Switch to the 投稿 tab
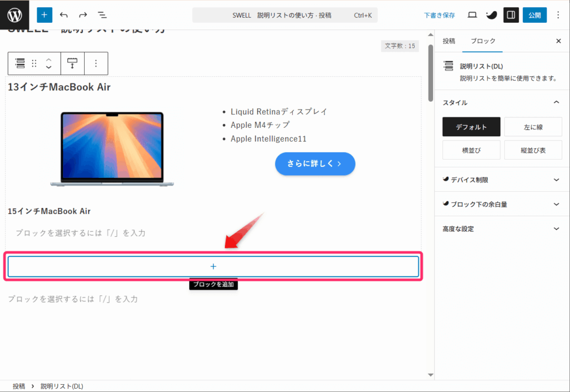Screen dimensions: 570x392 (x=449, y=41)
